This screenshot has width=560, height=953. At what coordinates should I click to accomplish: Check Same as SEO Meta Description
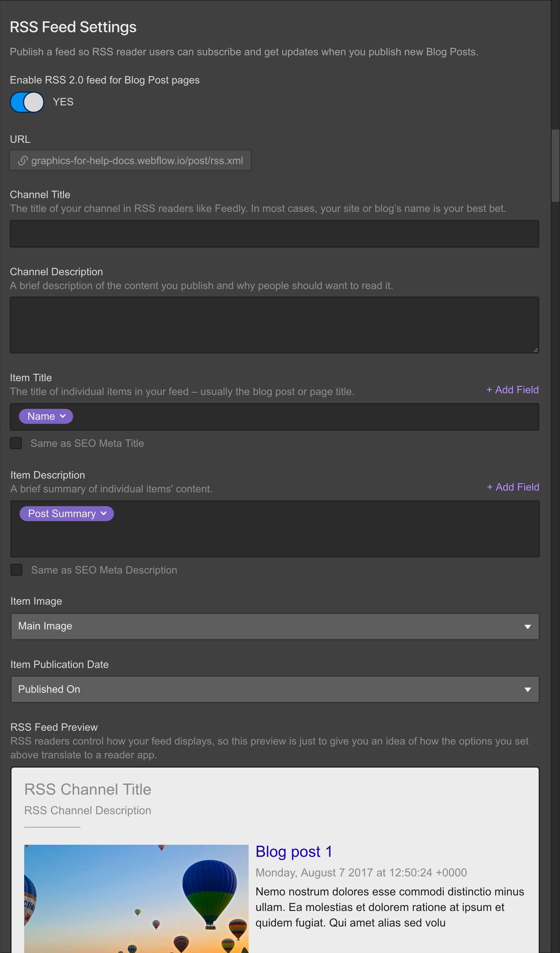[x=16, y=569]
